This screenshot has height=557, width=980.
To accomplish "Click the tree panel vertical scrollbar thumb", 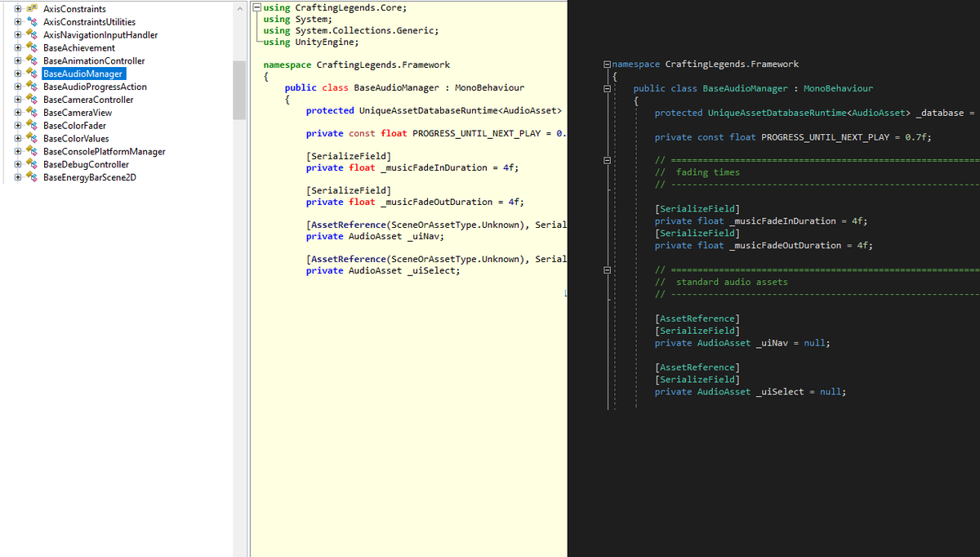I will coord(239,91).
